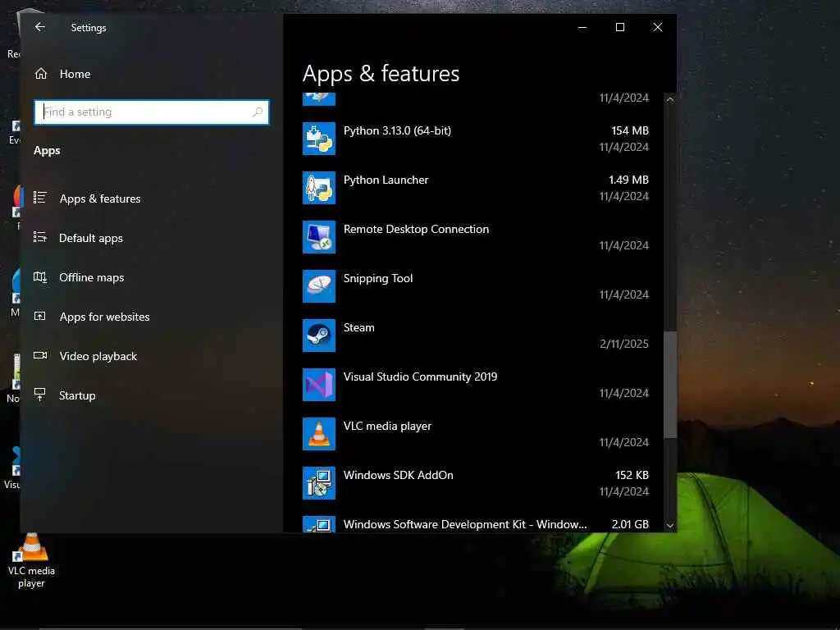Screen dimensions: 840x630
Task: Click the scrollbar up arrow in app list
Action: tap(669, 99)
